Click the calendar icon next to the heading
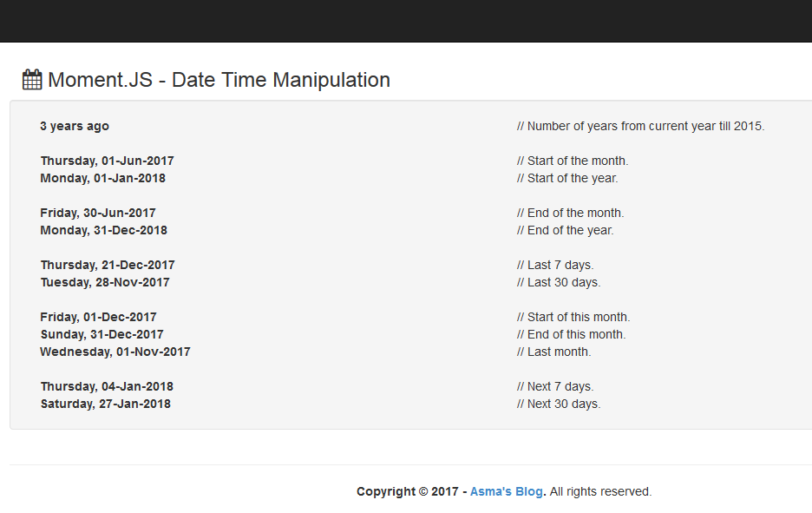The image size is (812, 513). (31, 79)
